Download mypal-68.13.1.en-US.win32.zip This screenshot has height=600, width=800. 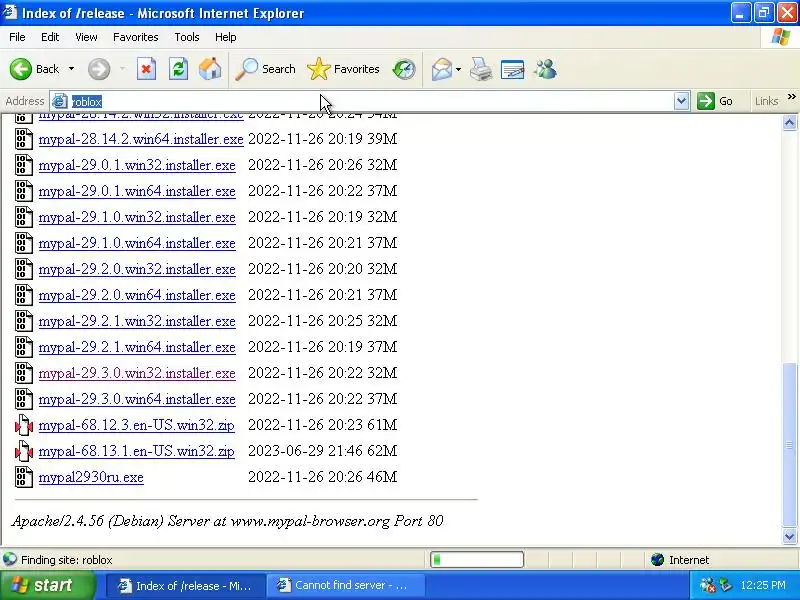pyautogui.click(x=137, y=452)
